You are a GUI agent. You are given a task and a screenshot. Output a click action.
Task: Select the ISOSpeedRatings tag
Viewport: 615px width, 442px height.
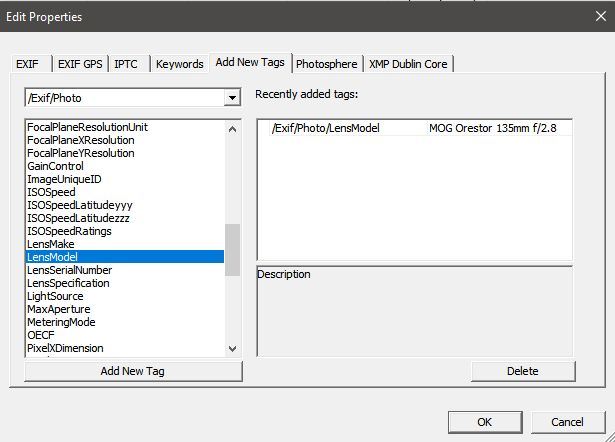pos(69,231)
